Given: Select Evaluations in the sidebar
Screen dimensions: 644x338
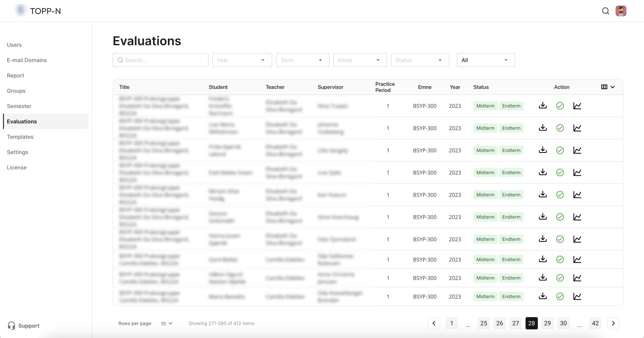Looking at the screenshot, I should click(46, 121).
